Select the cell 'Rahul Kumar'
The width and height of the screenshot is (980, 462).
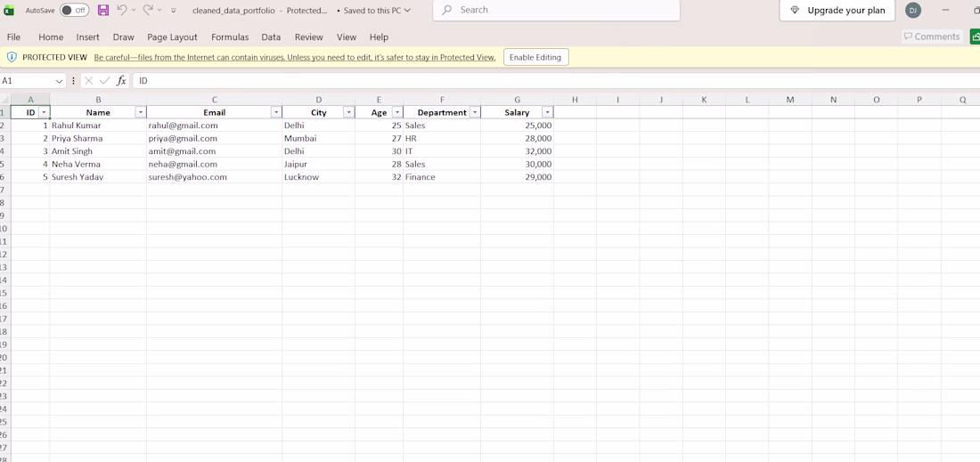click(98, 126)
